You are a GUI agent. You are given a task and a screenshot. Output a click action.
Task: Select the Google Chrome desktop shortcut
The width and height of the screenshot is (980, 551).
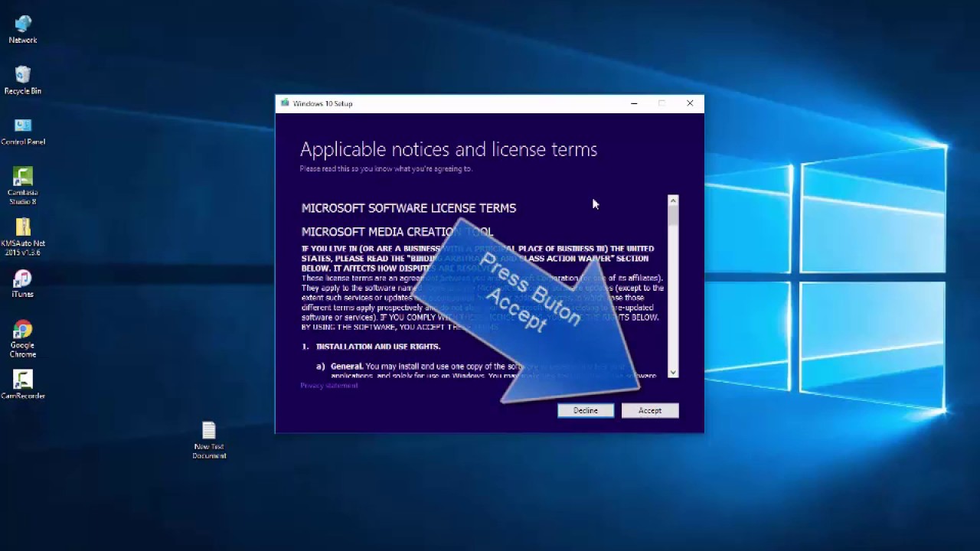(23, 339)
